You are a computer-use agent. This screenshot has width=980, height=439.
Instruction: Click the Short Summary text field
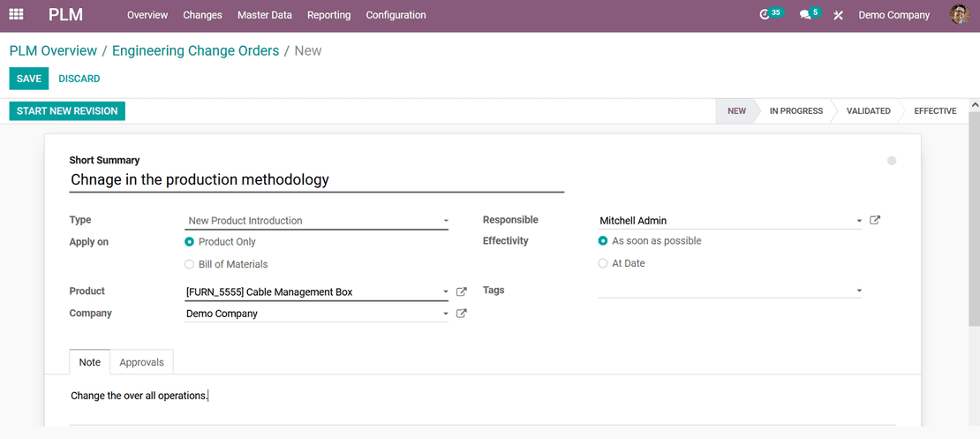tap(317, 180)
